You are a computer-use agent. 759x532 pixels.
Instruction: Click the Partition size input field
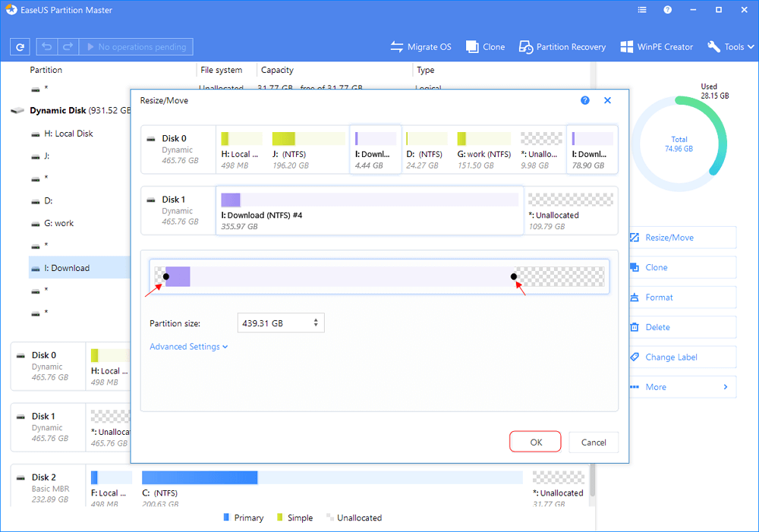click(273, 323)
